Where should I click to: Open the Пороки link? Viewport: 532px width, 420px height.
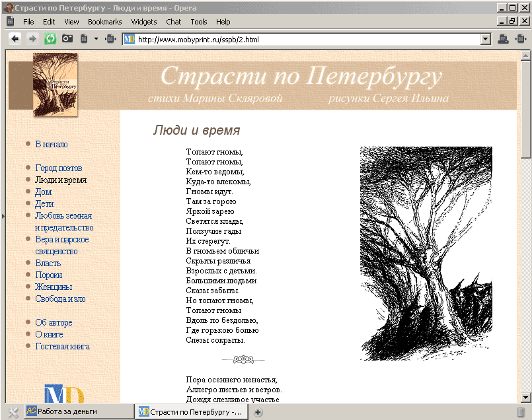pos(49,275)
